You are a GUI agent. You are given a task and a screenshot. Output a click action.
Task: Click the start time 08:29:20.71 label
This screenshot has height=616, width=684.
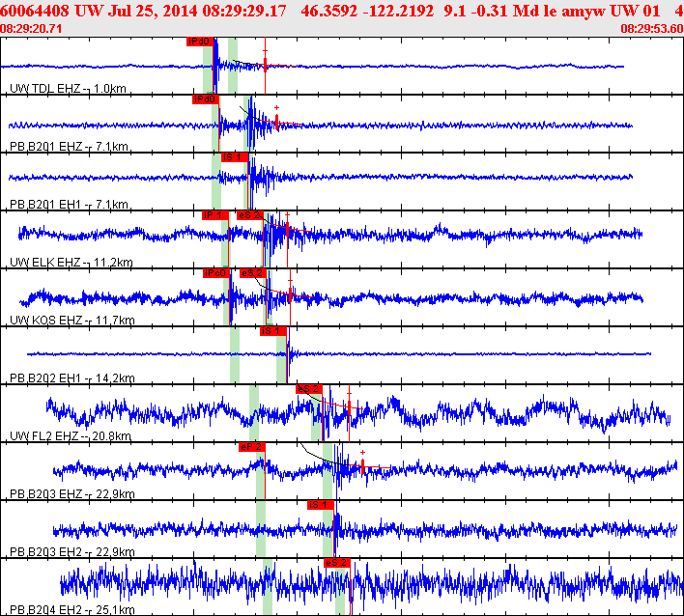31,29
